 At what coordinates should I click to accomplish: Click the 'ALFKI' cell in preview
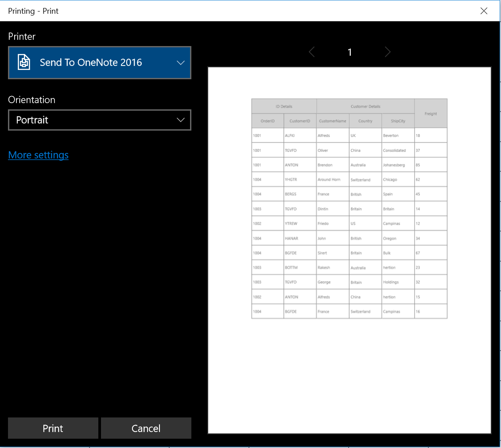click(300, 135)
